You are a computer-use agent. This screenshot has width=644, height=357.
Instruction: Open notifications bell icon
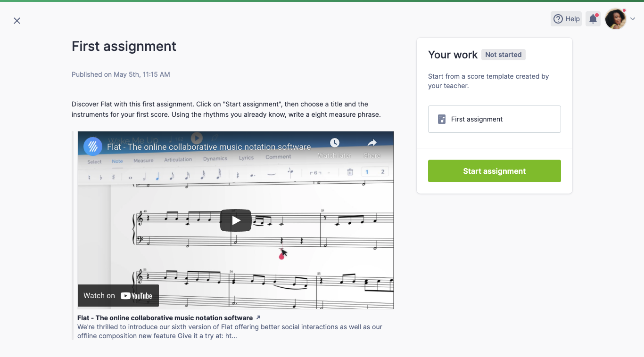593,19
